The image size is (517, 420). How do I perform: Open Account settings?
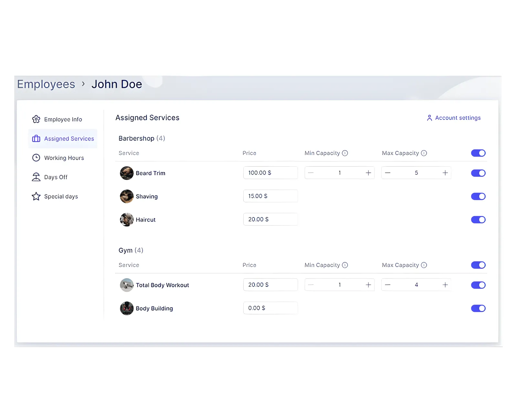pyautogui.click(x=458, y=118)
